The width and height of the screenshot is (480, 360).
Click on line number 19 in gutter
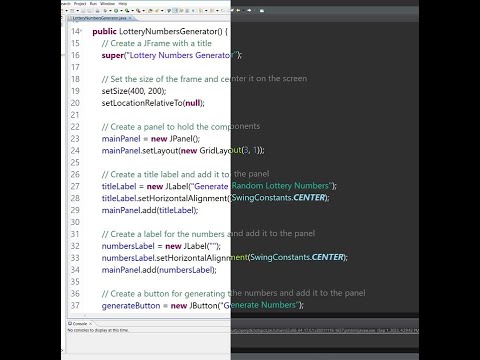pyautogui.click(x=75, y=91)
